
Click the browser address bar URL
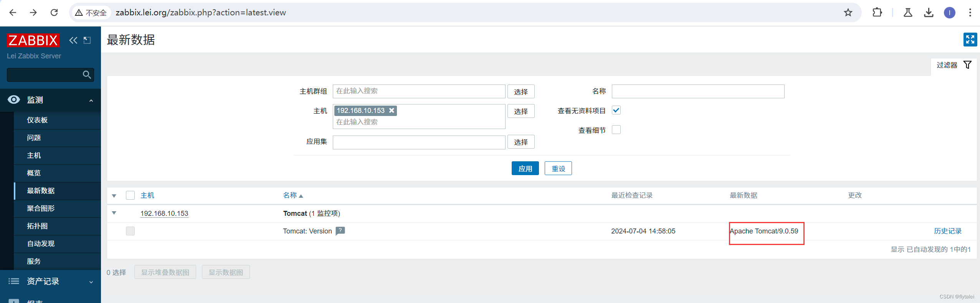201,13
